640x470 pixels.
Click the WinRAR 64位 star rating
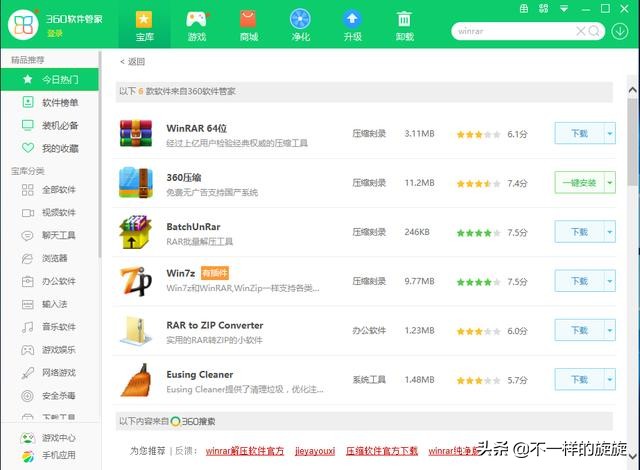(x=478, y=134)
